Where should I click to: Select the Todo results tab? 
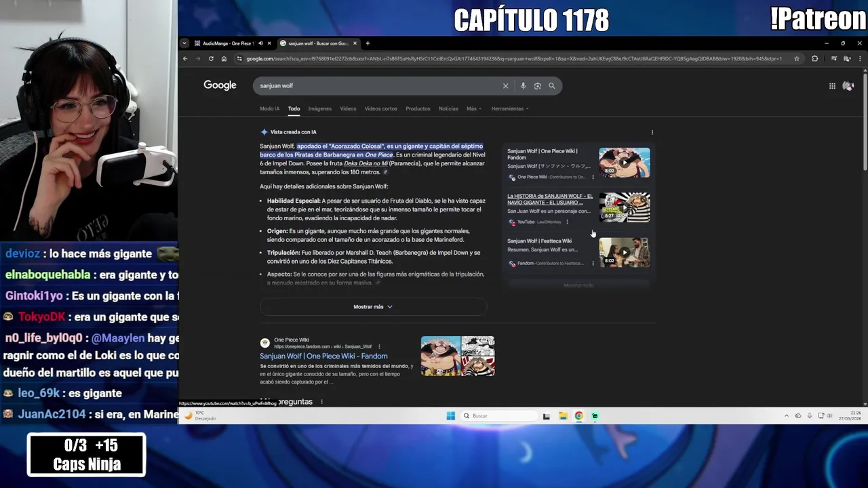coord(294,108)
